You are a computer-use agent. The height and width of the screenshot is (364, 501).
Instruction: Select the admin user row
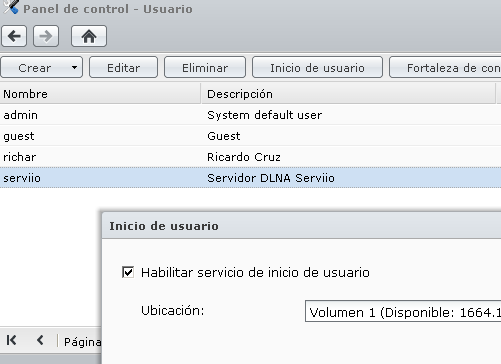(x=250, y=115)
